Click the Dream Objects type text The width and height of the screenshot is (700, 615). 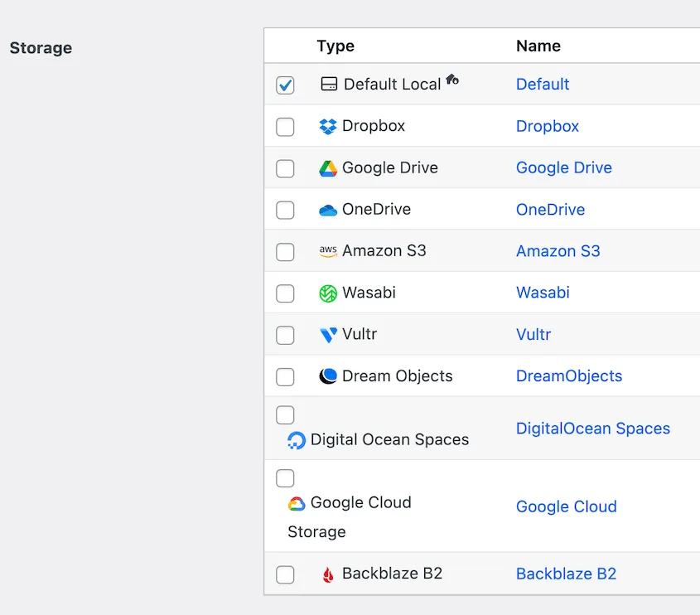(x=398, y=376)
